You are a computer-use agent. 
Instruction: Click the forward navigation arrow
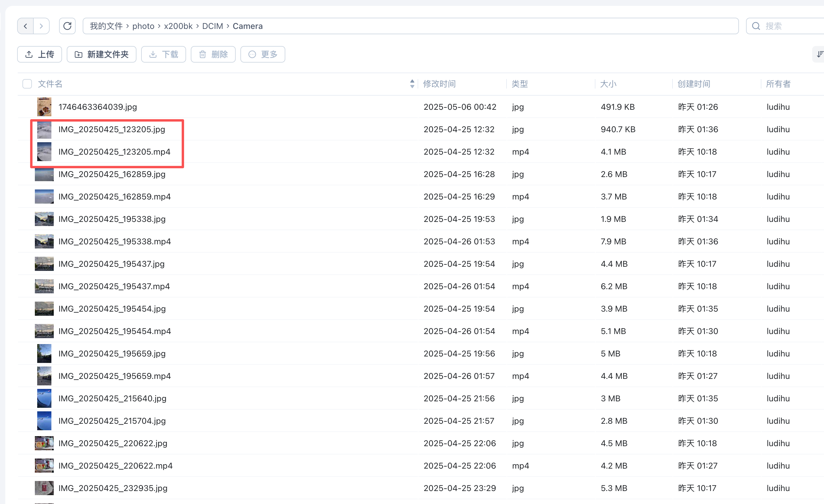click(x=41, y=26)
